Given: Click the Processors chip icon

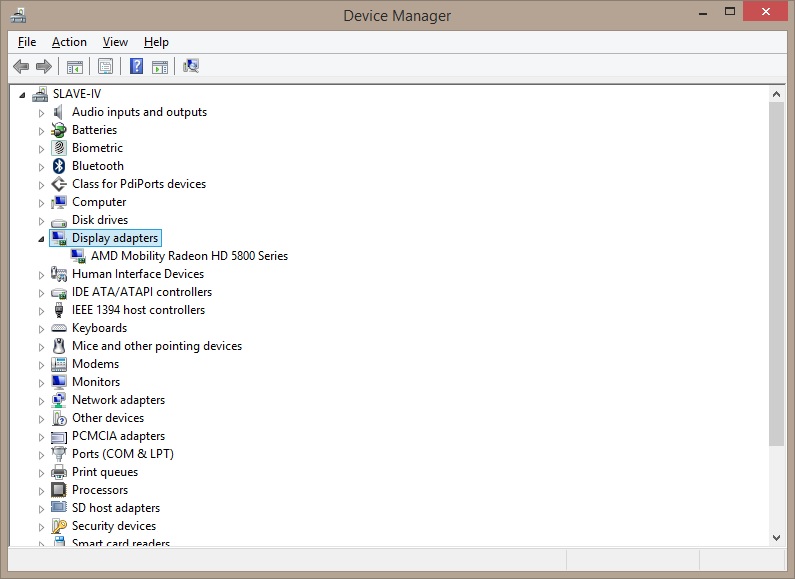Looking at the screenshot, I should click(x=59, y=490).
